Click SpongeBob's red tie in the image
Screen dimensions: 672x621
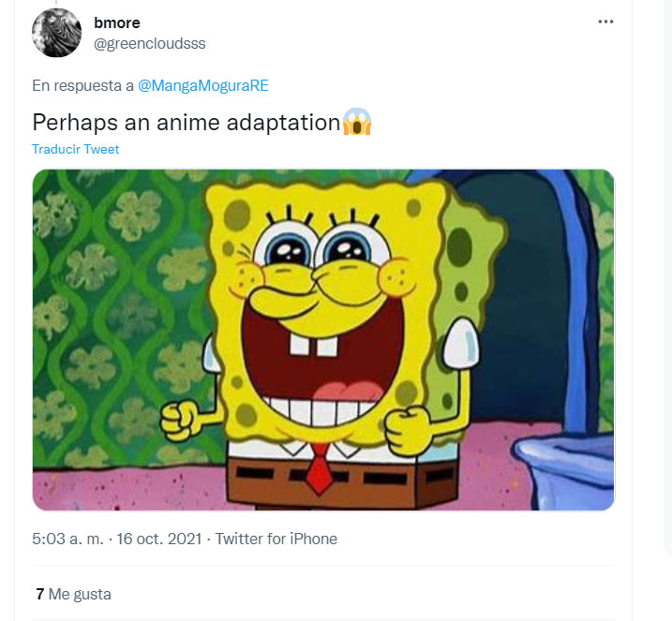click(319, 468)
